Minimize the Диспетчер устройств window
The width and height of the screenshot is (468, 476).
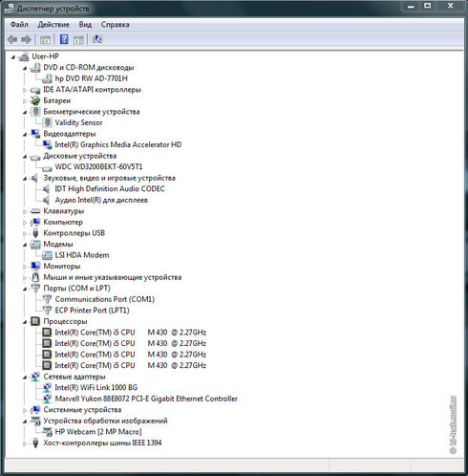[x=411, y=6]
